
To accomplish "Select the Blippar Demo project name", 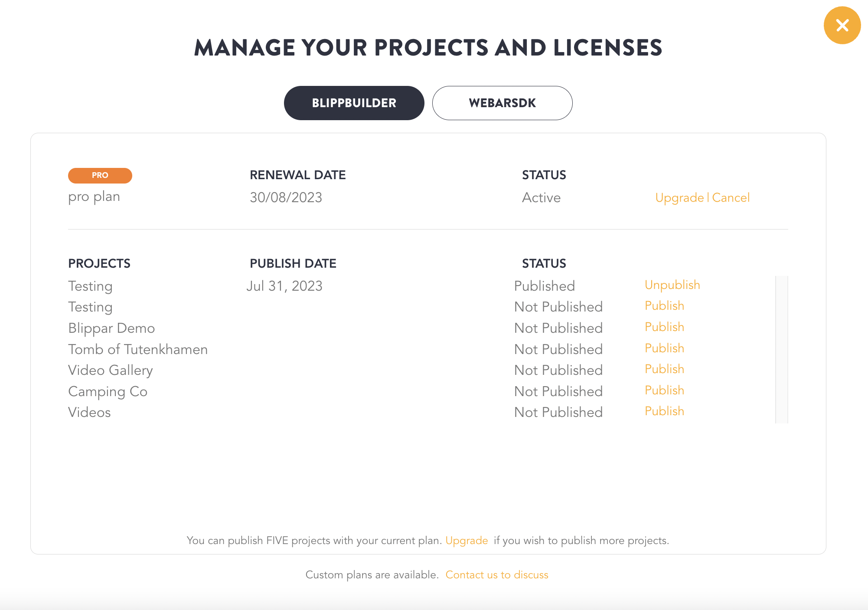I will tap(111, 328).
